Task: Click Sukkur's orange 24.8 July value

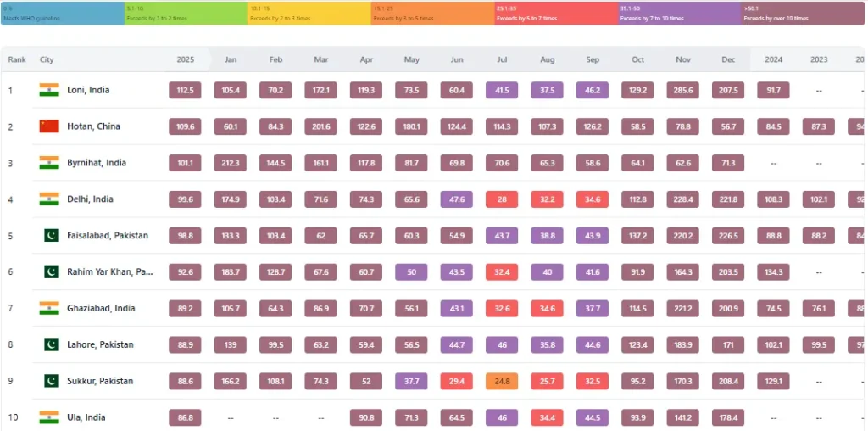Action: [x=502, y=381]
